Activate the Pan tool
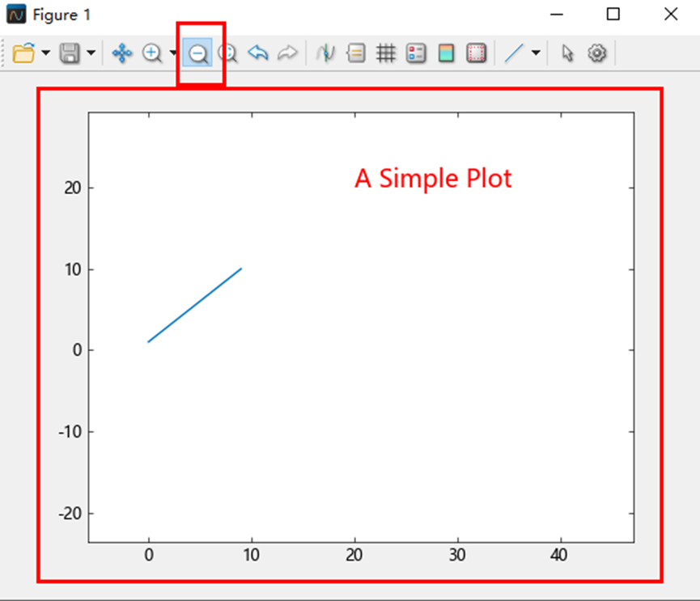This screenshot has width=700, height=601. (122, 53)
